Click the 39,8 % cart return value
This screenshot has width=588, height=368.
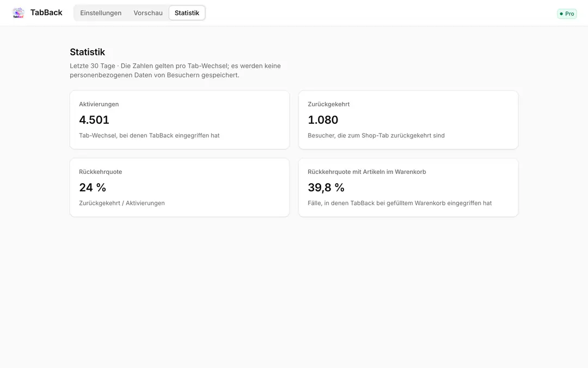(x=326, y=188)
